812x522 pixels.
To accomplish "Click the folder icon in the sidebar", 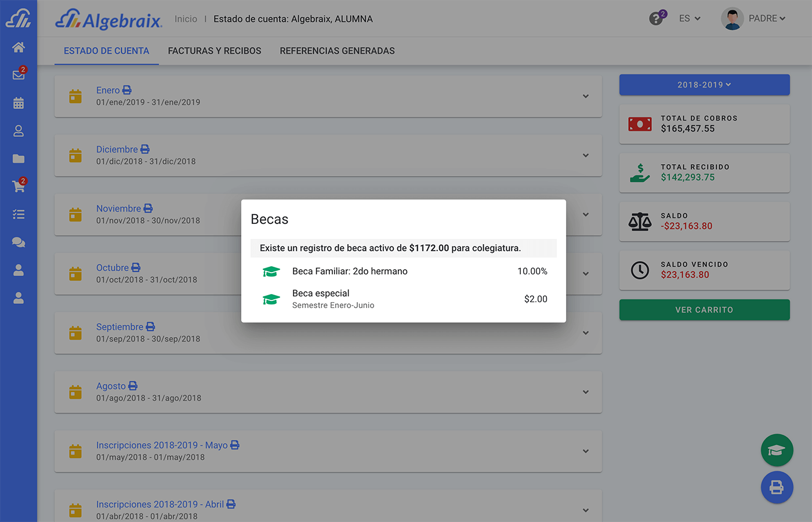I will click(19, 159).
